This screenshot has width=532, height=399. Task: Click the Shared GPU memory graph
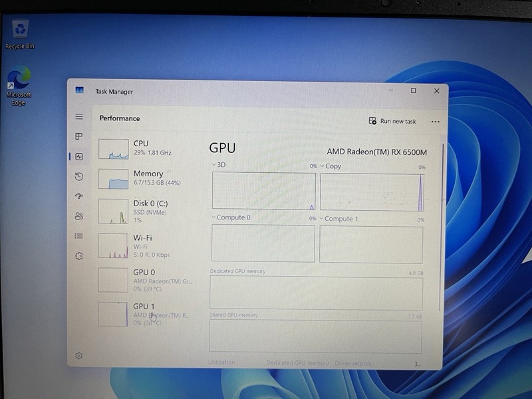click(315, 336)
